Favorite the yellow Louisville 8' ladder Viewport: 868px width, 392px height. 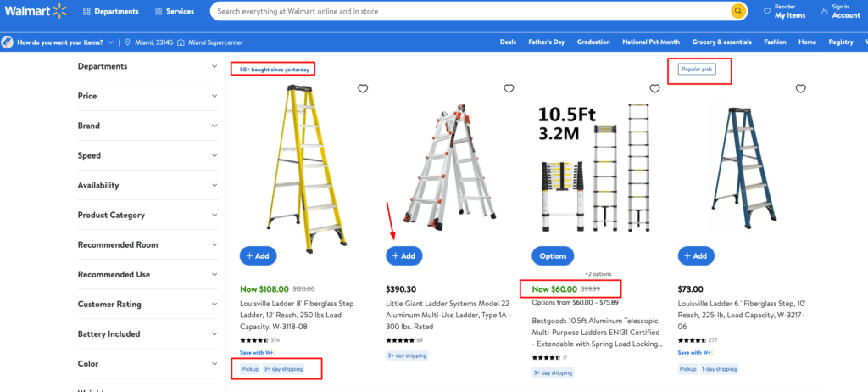pos(363,88)
